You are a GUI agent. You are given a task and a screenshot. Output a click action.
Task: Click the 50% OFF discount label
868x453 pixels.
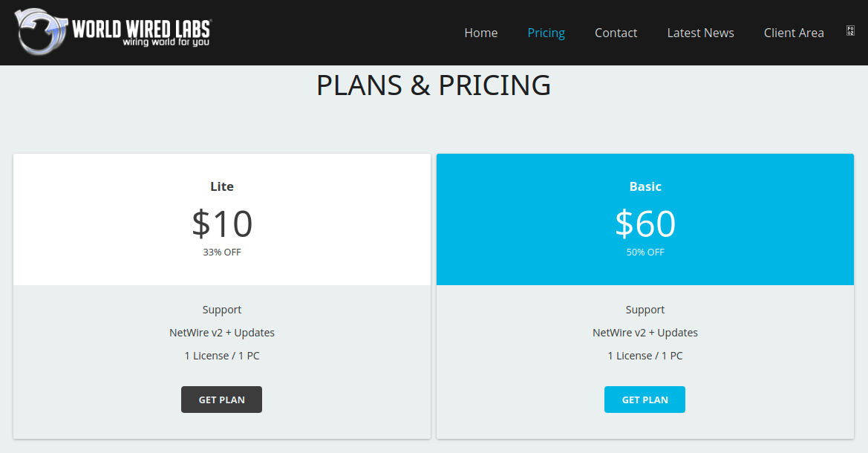645,252
